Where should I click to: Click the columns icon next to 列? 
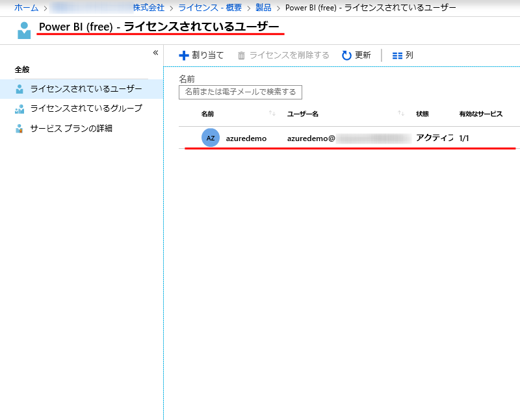tap(397, 56)
